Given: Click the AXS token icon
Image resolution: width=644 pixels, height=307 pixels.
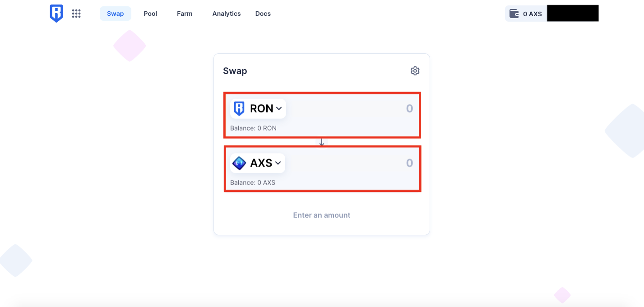Looking at the screenshot, I should [x=239, y=163].
